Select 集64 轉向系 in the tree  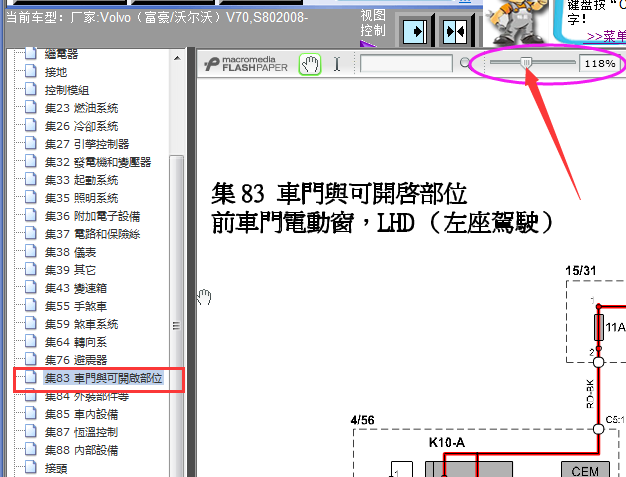tap(76, 342)
